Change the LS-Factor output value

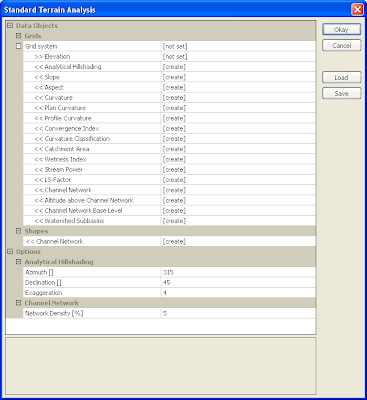tap(238, 180)
